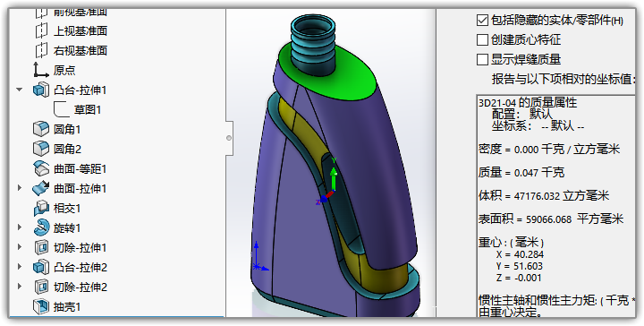Screen dimensions: 644x326
Task: Select 右视基准面 in feature tree
Action: tap(80, 50)
